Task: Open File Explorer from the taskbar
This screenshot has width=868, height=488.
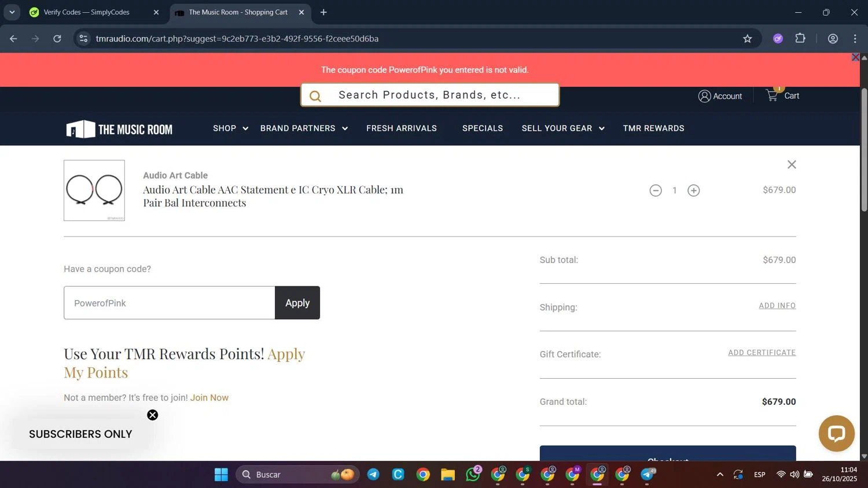Action: pos(448,475)
